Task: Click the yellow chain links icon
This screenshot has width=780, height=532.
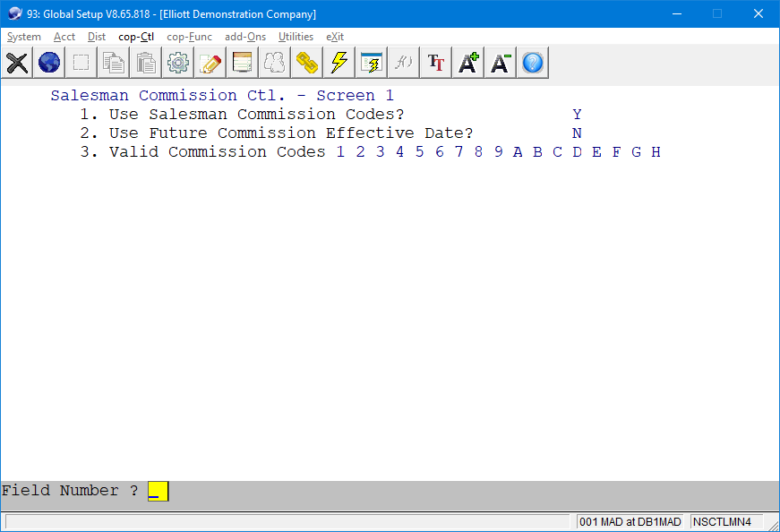Action: pos(307,63)
